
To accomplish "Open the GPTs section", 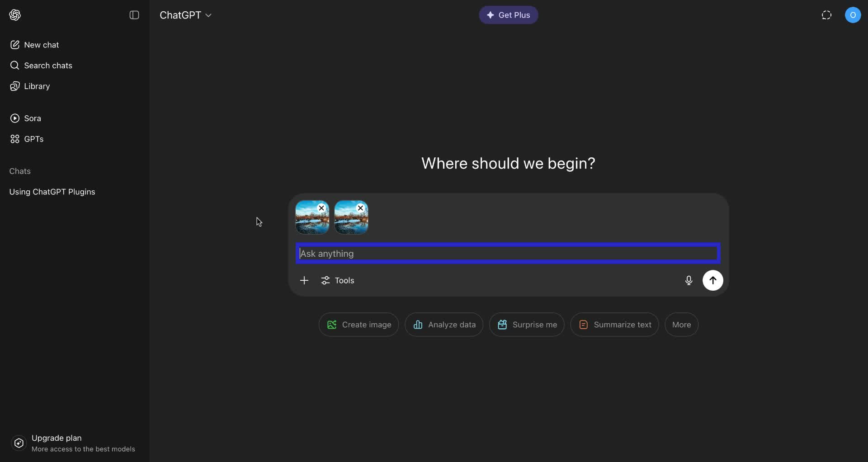I will click(33, 139).
